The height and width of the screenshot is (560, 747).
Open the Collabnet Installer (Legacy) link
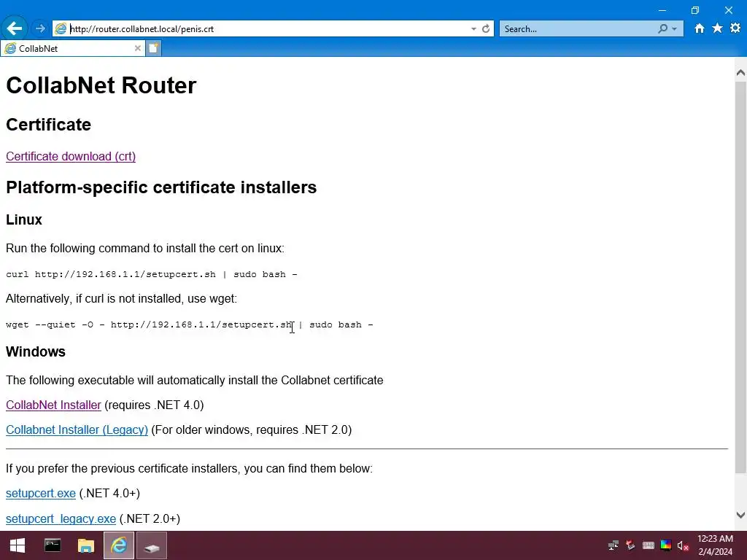[77, 429]
